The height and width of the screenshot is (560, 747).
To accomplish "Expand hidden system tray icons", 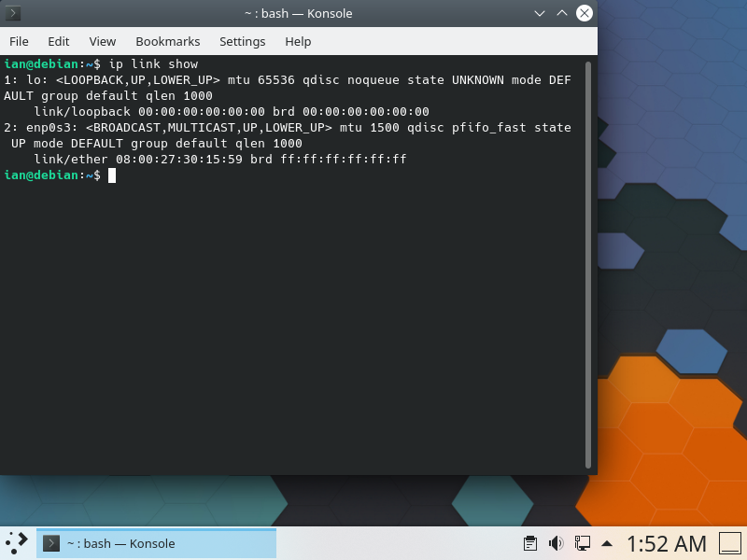I will coord(607,543).
